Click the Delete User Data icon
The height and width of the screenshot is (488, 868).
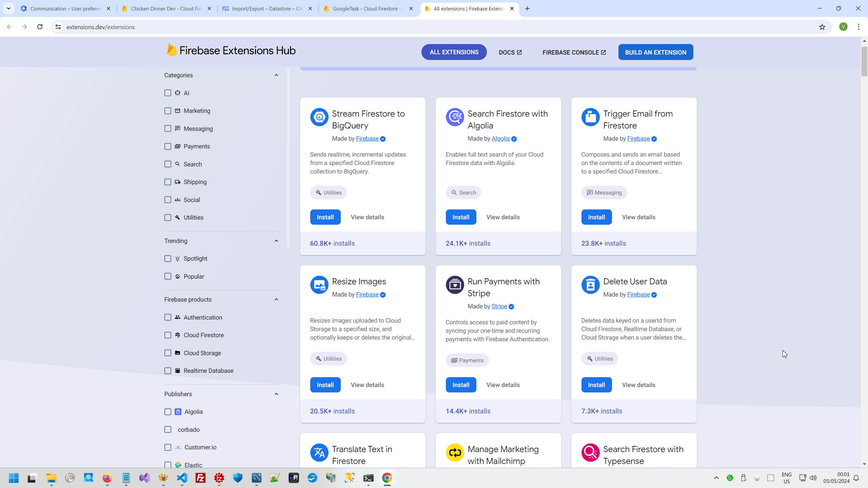tap(590, 285)
